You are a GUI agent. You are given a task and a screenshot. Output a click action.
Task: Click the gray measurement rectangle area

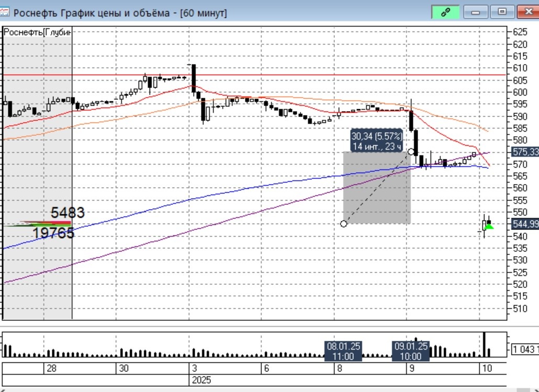click(377, 188)
